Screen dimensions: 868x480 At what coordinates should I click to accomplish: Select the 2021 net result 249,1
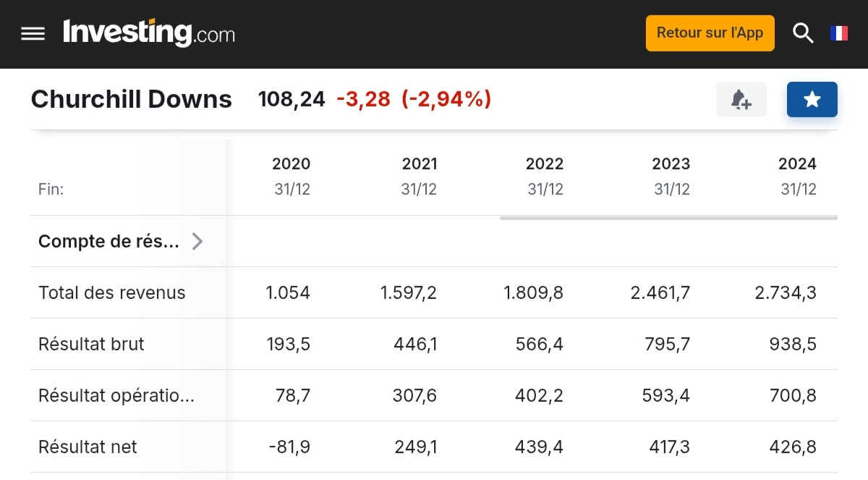click(x=416, y=447)
